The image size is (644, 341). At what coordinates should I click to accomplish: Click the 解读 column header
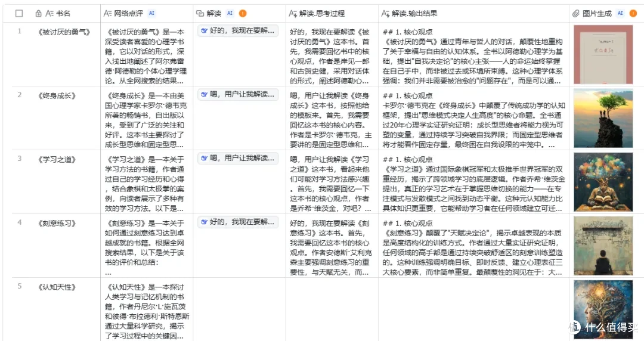214,14
